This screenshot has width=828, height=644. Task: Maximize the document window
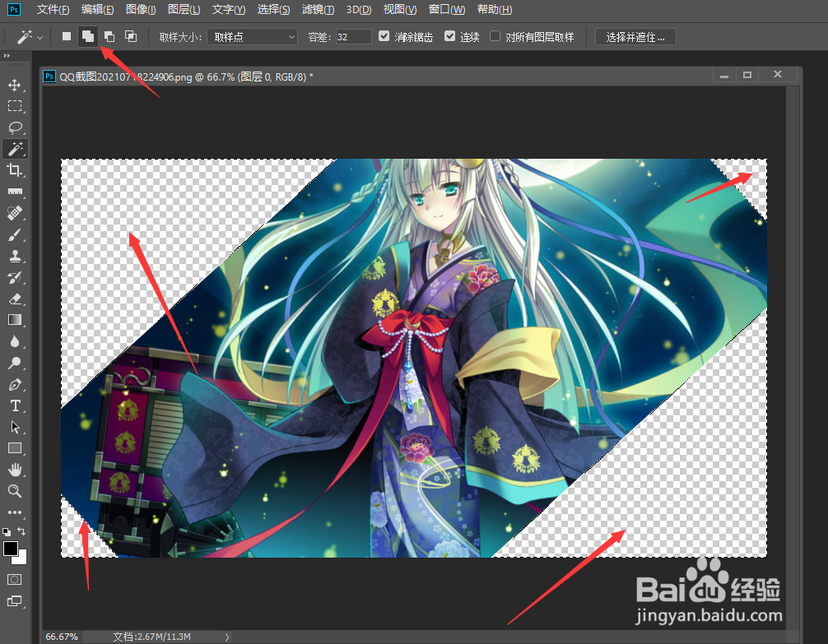coord(747,74)
